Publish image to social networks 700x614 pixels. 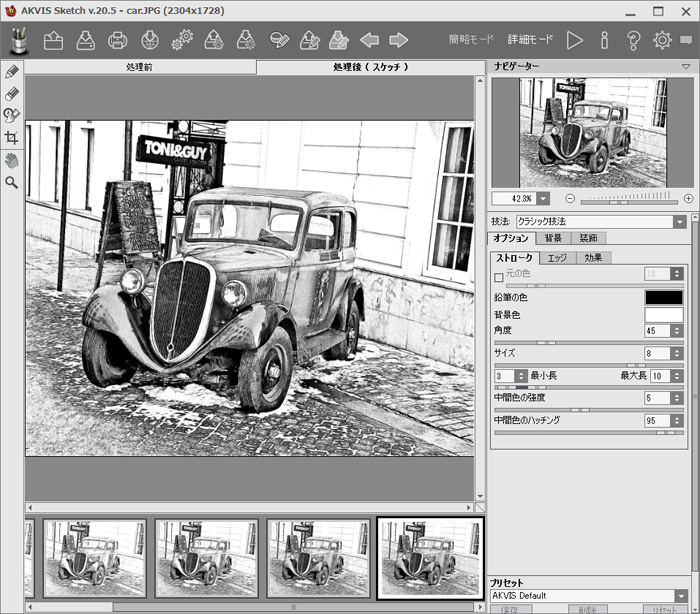pyautogui.click(x=150, y=40)
